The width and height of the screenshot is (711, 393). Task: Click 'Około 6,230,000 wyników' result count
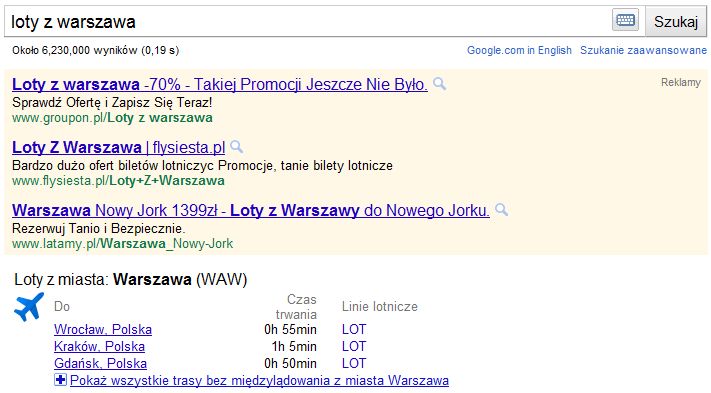[x=96, y=50]
